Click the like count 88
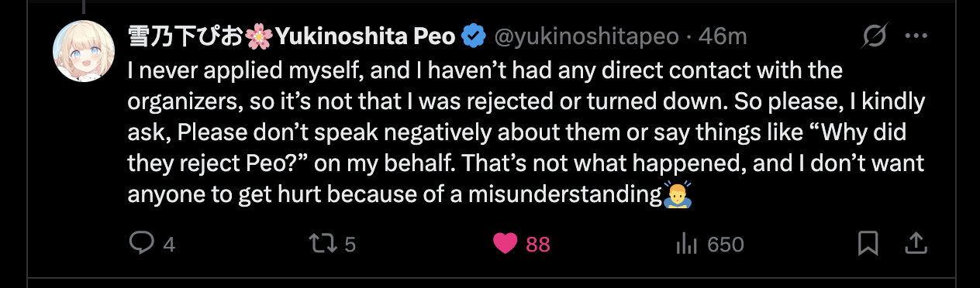980x288 pixels. [538, 245]
